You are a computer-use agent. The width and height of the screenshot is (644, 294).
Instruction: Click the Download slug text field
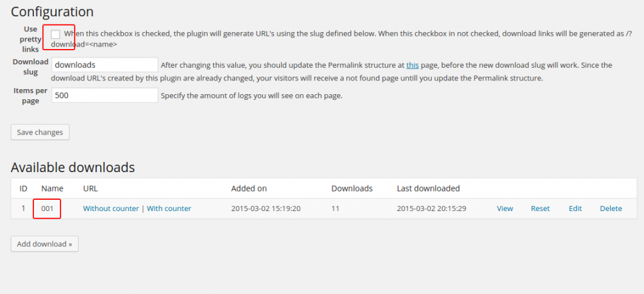pyautogui.click(x=104, y=65)
